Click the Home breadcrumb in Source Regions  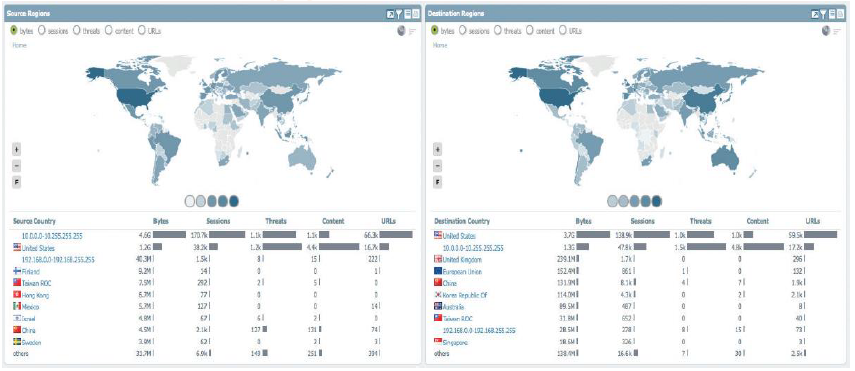point(19,45)
